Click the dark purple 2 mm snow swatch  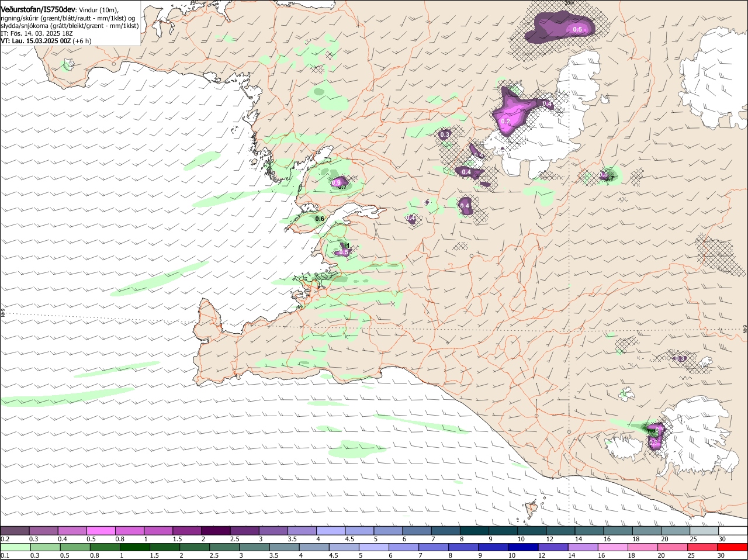[x=216, y=531]
